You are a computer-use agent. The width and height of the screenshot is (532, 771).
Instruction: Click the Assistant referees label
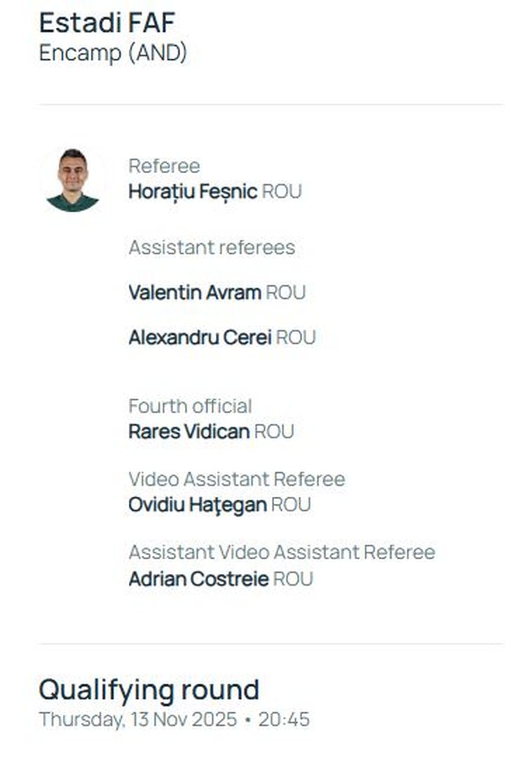point(212,247)
